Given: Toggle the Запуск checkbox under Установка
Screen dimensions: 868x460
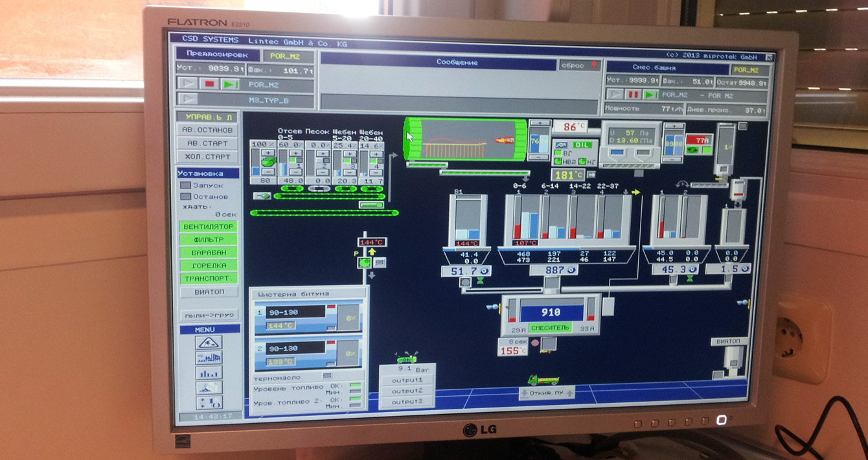Looking at the screenshot, I should 185,185.
